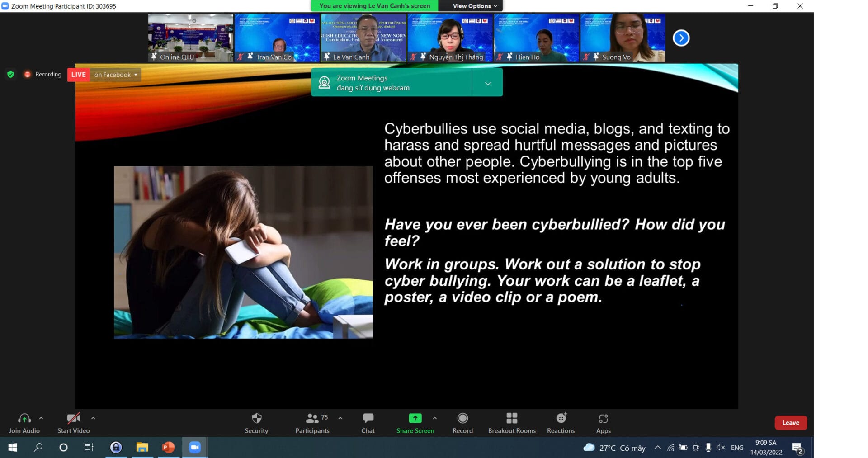Open Windows Search magnifier
This screenshot has width=868, height=458.
click(38, 447)
